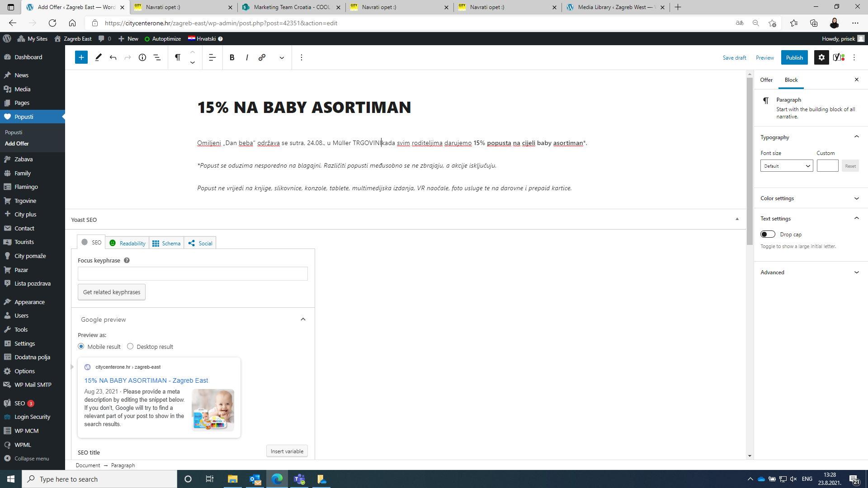Collapse the Google preview panel
This screenshot has width=868, height=488.
click(x=303, y=319)
